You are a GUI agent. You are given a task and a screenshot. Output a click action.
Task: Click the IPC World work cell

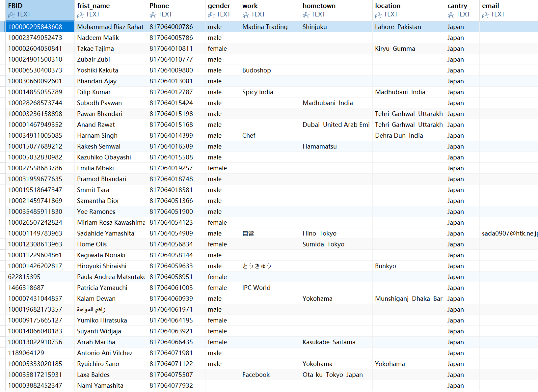pos(256,288)
